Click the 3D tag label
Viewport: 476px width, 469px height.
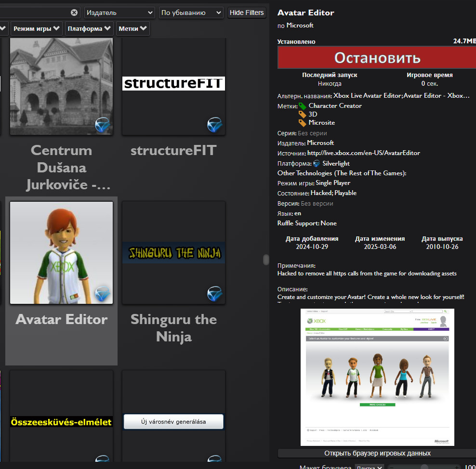point(313,114)
